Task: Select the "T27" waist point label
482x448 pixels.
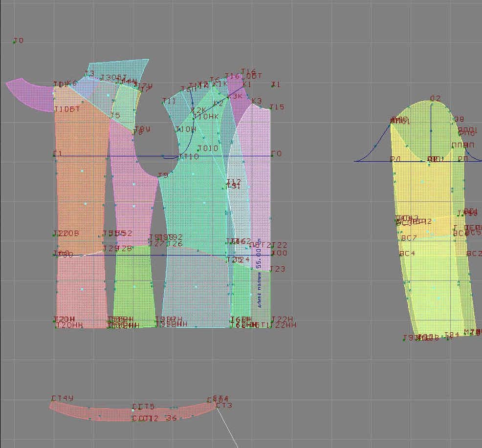Action: point(157,244)
